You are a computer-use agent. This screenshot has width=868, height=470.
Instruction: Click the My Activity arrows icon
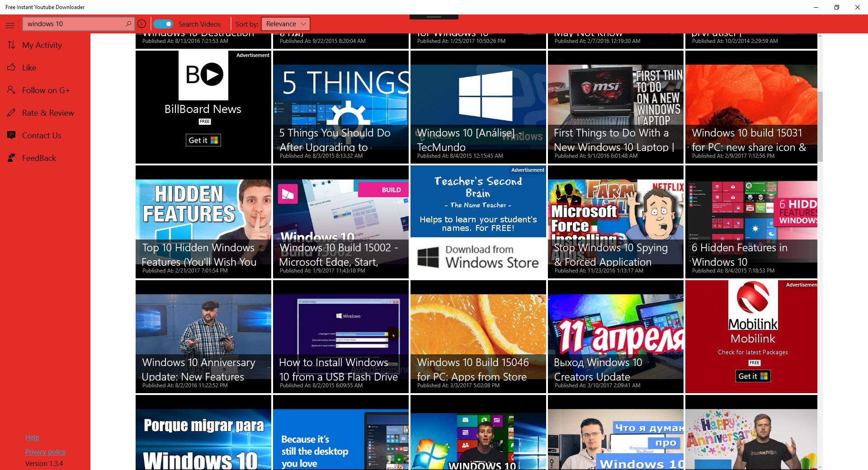click(11, 45)
